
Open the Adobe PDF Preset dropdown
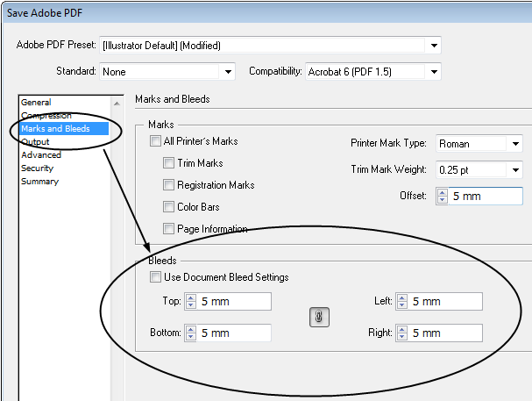pyautogui.click(x=270, y=45)
